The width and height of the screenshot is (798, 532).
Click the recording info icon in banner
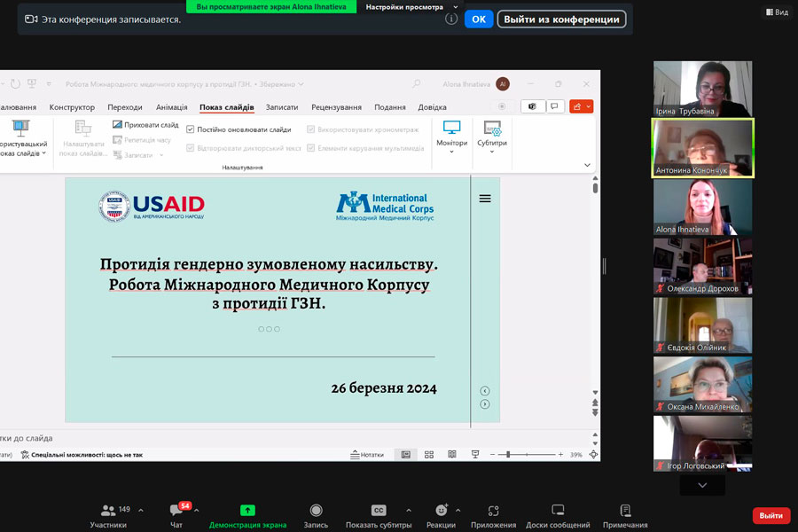[451, 19]
